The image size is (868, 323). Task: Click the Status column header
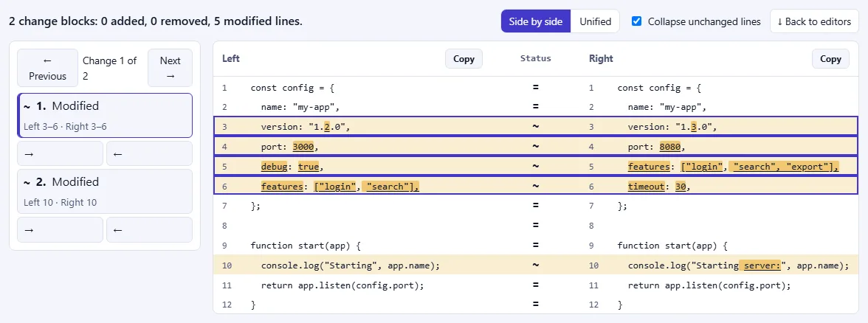pos(535,58)
